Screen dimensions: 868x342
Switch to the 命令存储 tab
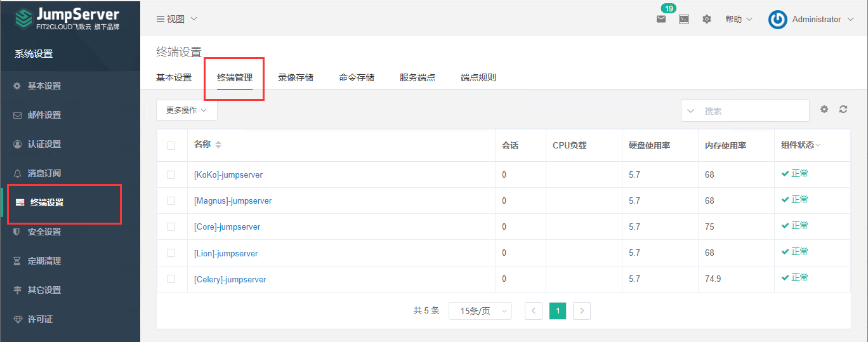[357, 77]
